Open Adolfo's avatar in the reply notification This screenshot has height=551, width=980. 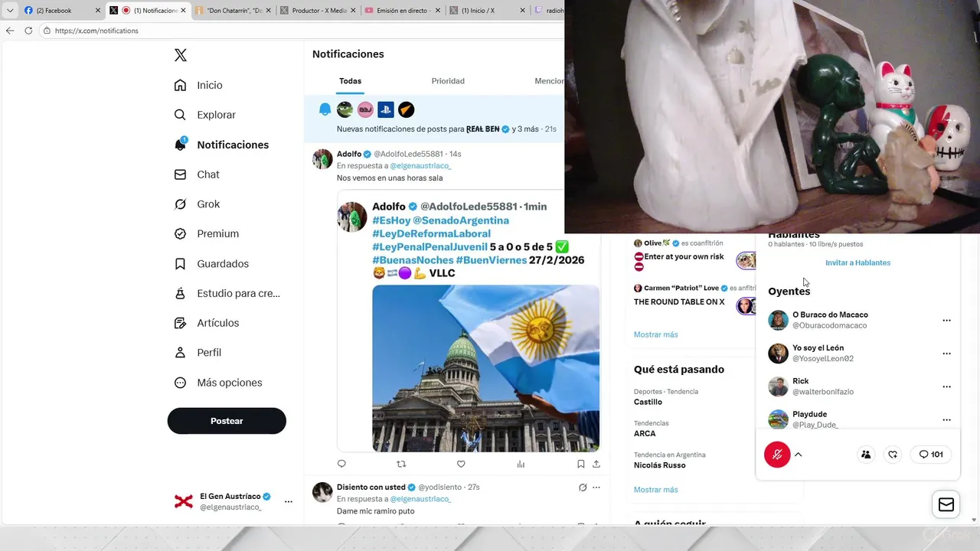coord(322,159)
